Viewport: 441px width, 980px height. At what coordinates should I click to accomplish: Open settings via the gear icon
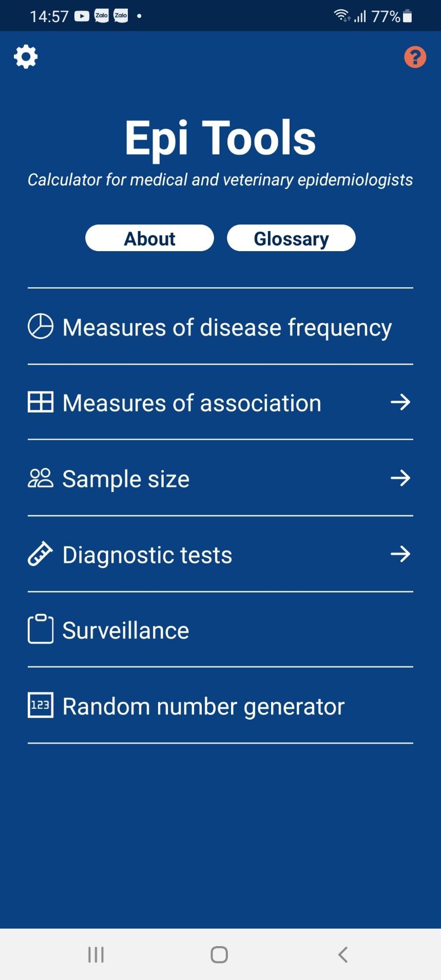click(x=26, y=56)
